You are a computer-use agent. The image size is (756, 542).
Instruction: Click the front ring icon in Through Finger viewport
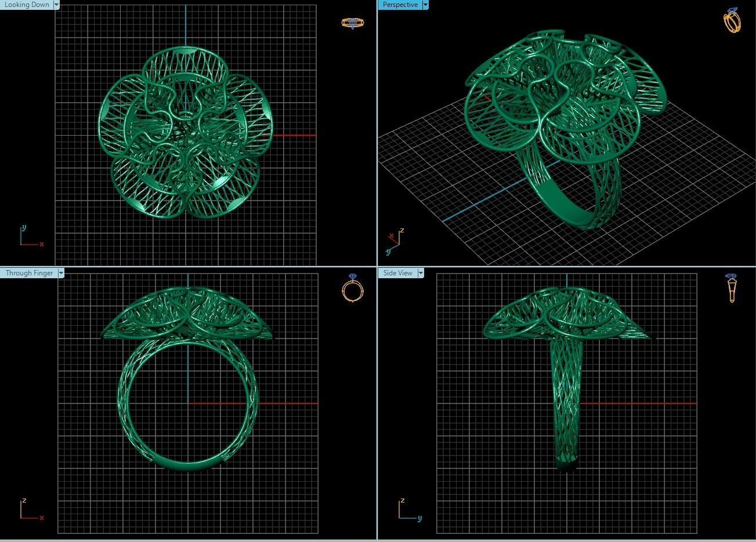352,288
